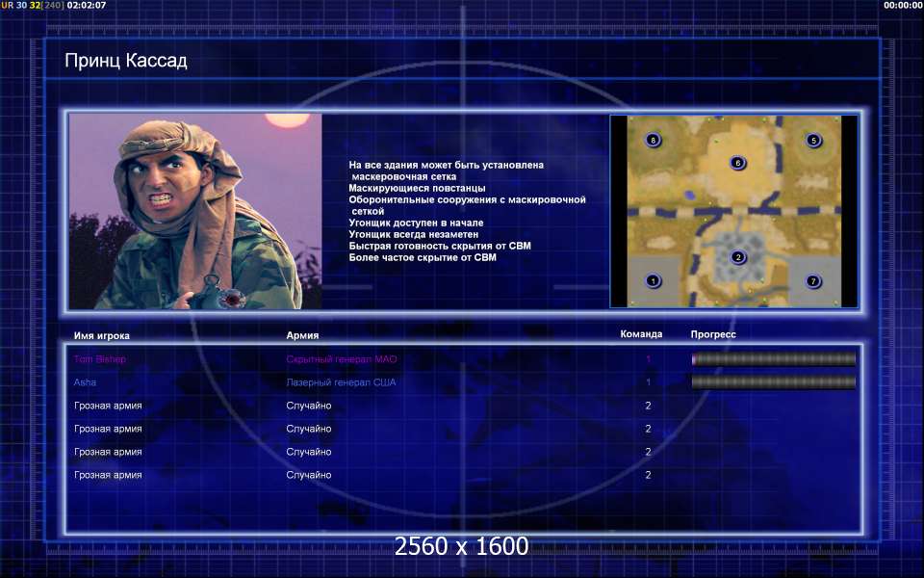924x578 pixels.
Task: Click 'На все здания может быть установлена'
Action: pyautogui.click(x=446, y=165)
